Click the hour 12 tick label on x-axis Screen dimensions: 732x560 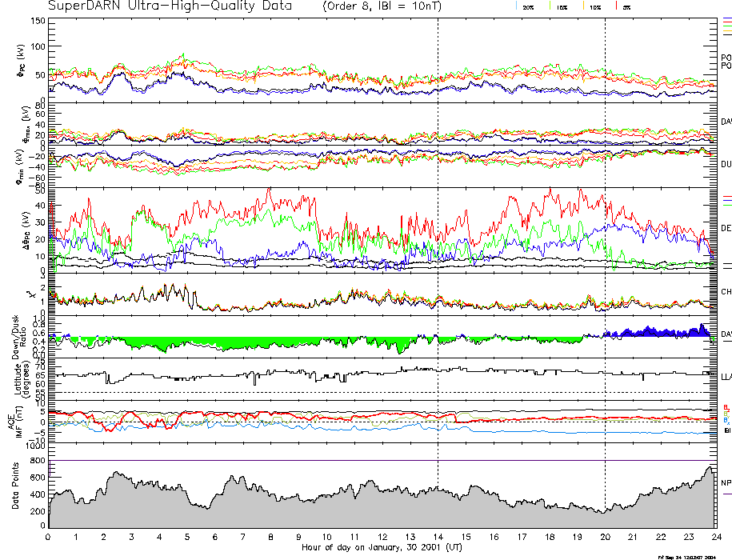point(382,538)
